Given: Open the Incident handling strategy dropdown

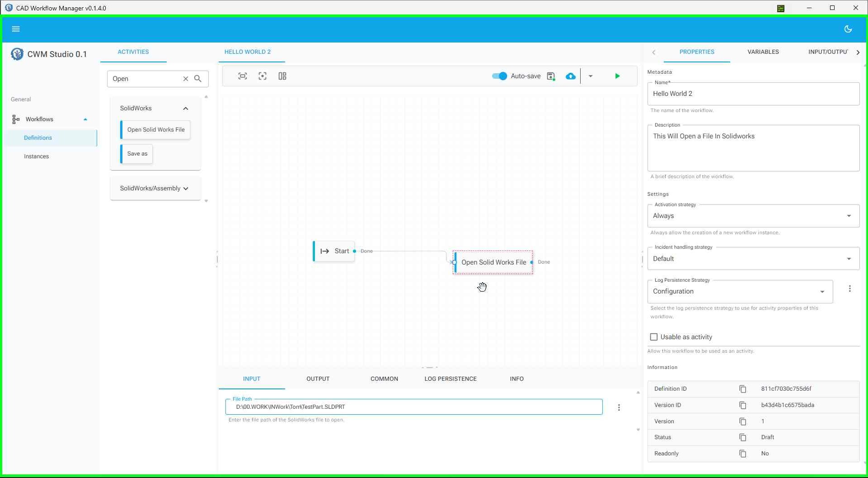Looking at the screenshot, I should (753, 259).
